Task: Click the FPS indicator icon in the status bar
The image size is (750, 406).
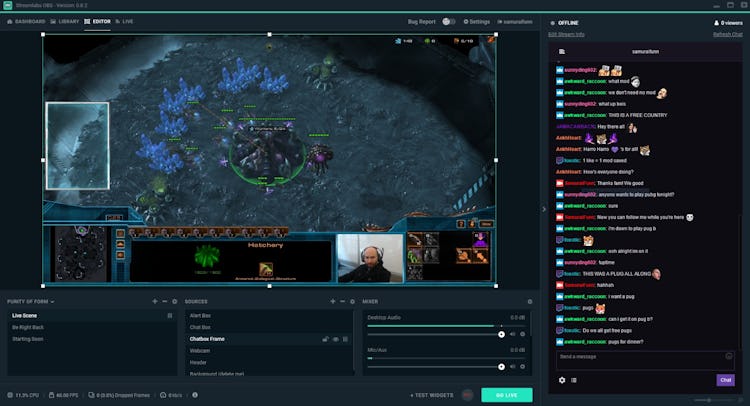Action: click(51, 395)
